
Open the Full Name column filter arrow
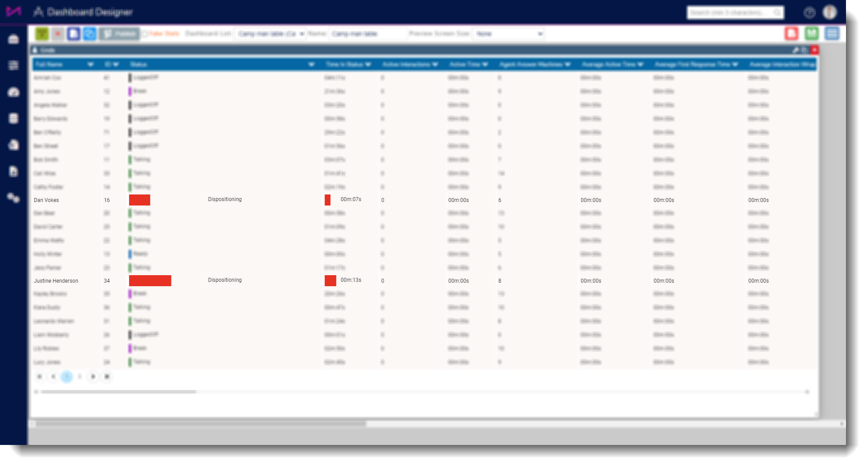pos(91,64)
